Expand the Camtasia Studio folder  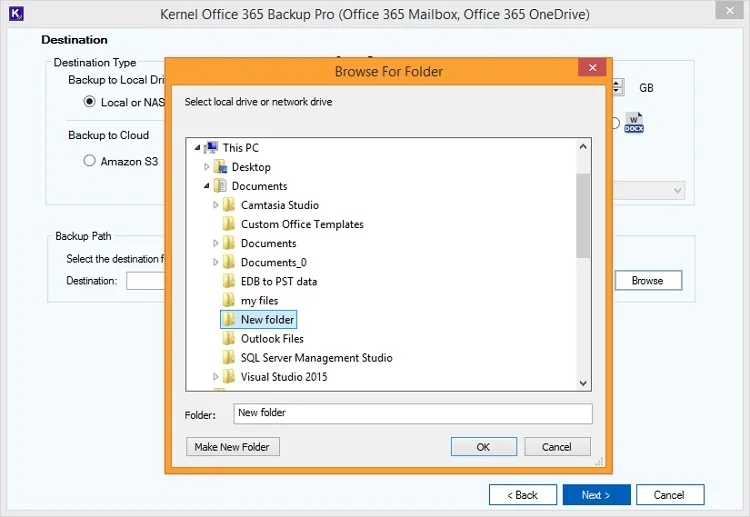click(x=216, y=205)
